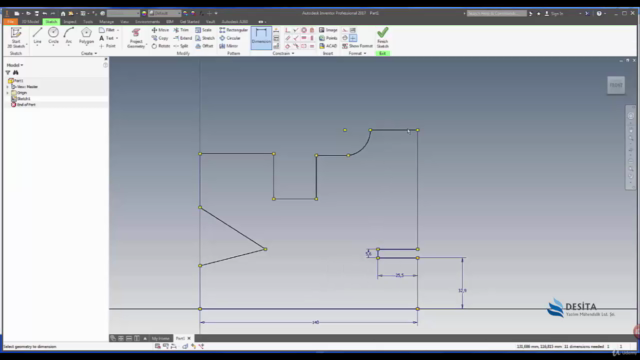Open the My Home document tab
This screenshot has height=360, width=640.
(160, 338)
